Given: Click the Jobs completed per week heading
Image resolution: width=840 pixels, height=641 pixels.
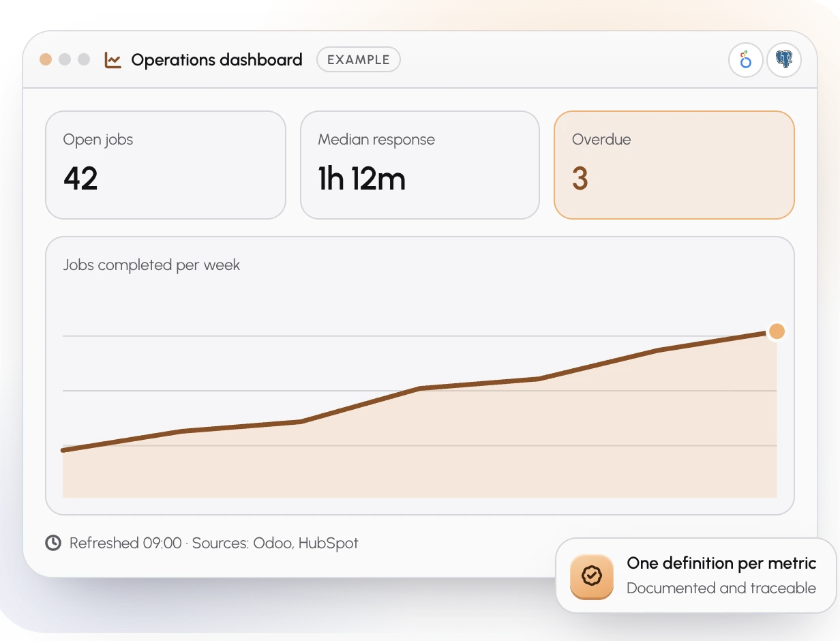Looking at the screenshot, I should coord(151,265).
